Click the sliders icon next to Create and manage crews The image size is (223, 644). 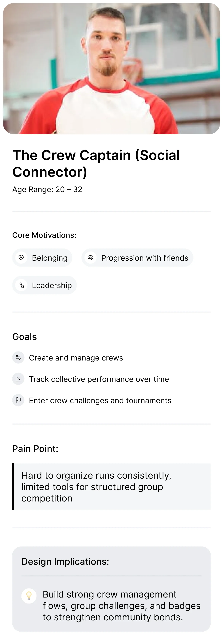[x=18, y=357]
